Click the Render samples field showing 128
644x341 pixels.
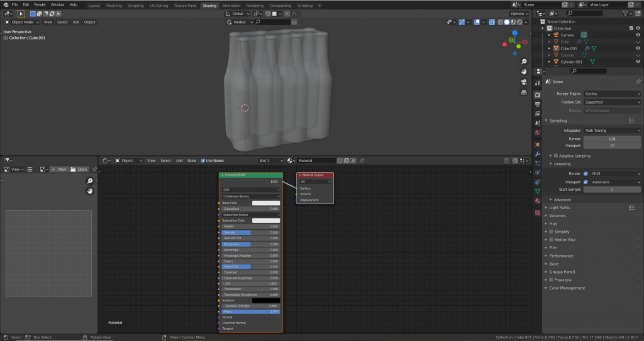pyautogui.click(x=612, y=139)
